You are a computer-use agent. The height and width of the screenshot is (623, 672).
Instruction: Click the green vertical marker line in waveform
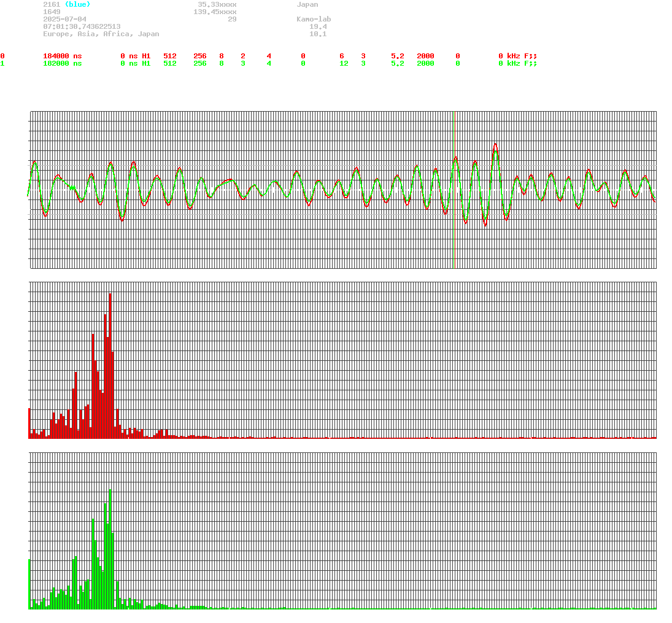point(454,190)
